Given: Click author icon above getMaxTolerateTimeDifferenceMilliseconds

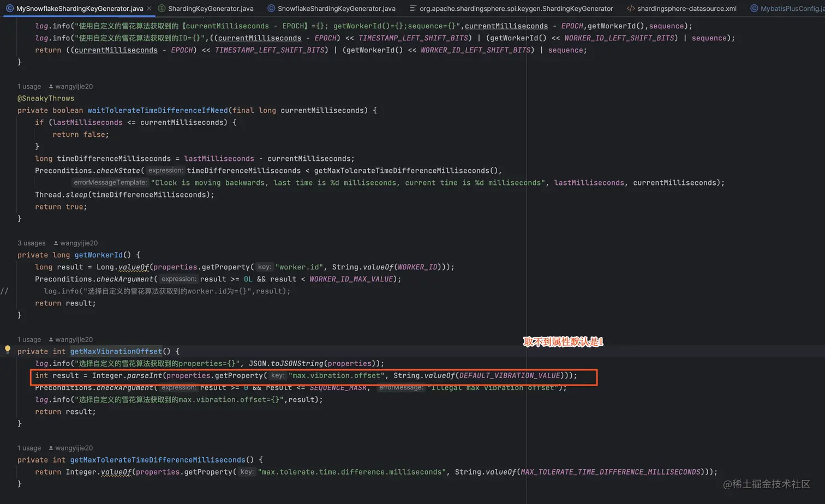Looking at the screenshot, I should [x=51, y=448].
